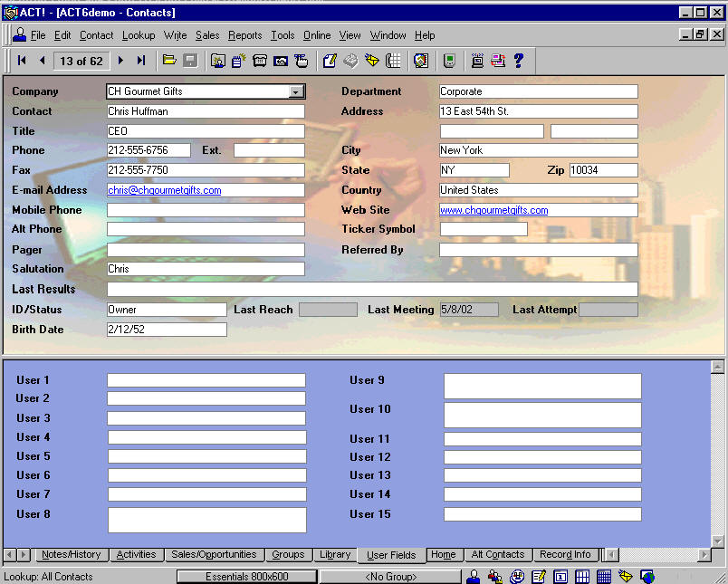The width and height of the screenshot is (728, 584).
Task: Switch to the Groups tab
Action: coord(288,554)
